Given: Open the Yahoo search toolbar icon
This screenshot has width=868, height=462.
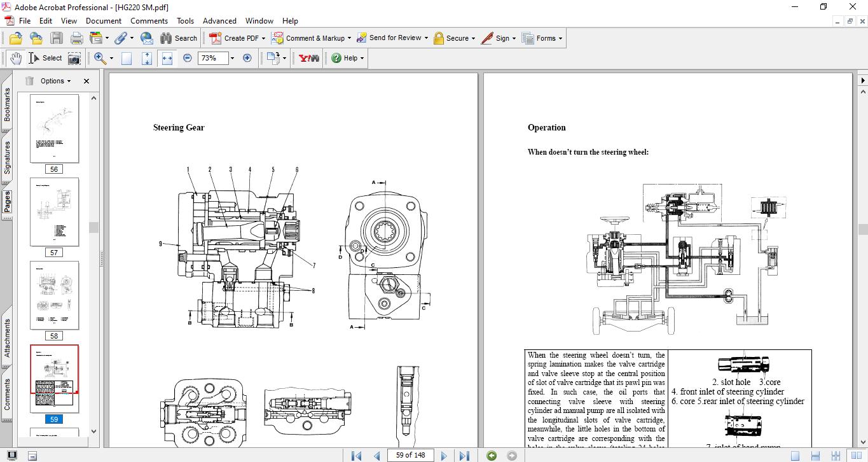Looking at the screenshot, I should [x=308, y=58].
